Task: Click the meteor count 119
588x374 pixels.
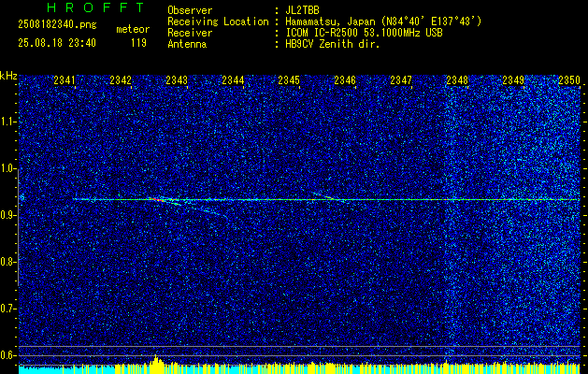Action: coord(138,43)
